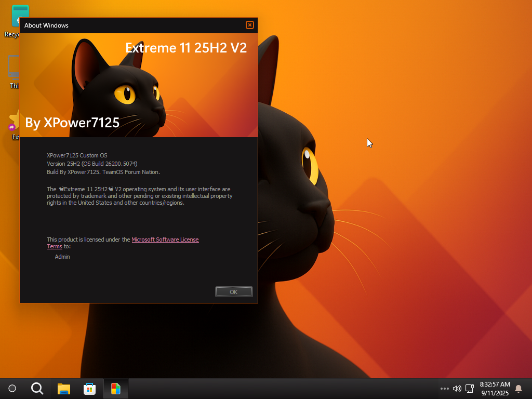Select the This PC desktop icon
The height and width of the screenshot is (399, 532).
point(14,72)
